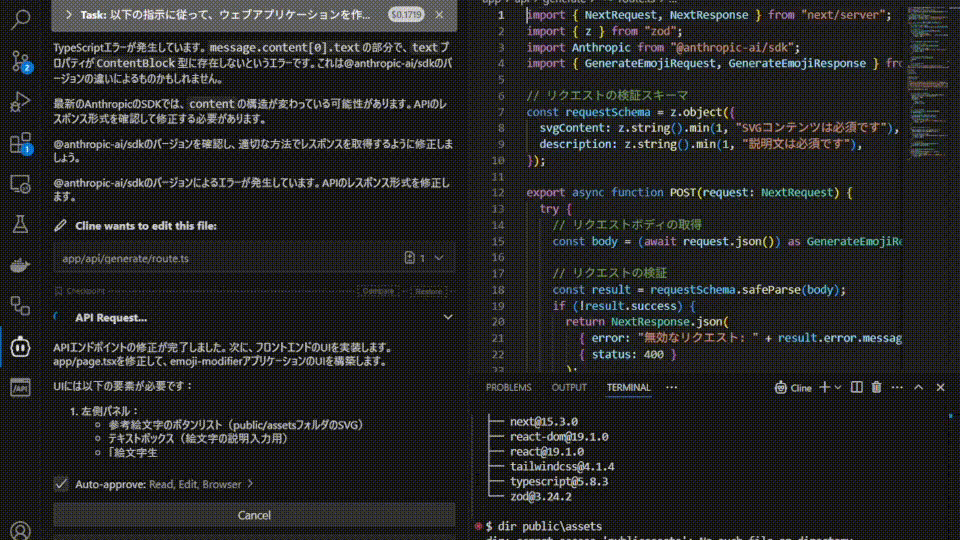Click 'requestSchema' on code line 7
Viewport: 960px width, 540px height.
click(607, 112)
